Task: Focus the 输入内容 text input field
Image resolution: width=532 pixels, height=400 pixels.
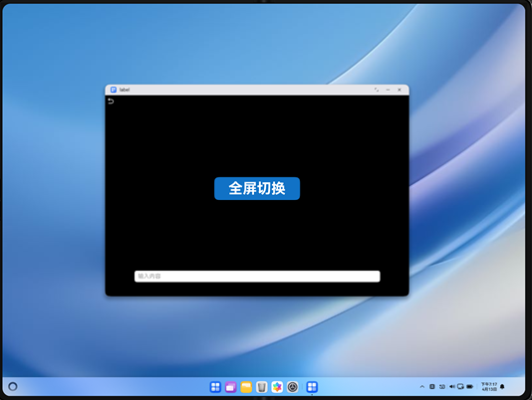Action: [x=257, y=276]
